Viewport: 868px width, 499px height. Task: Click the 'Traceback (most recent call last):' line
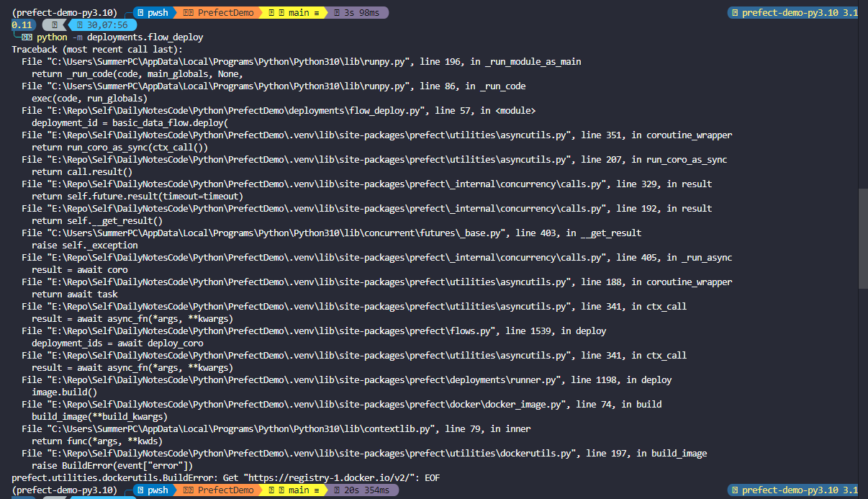coord(97,49)
